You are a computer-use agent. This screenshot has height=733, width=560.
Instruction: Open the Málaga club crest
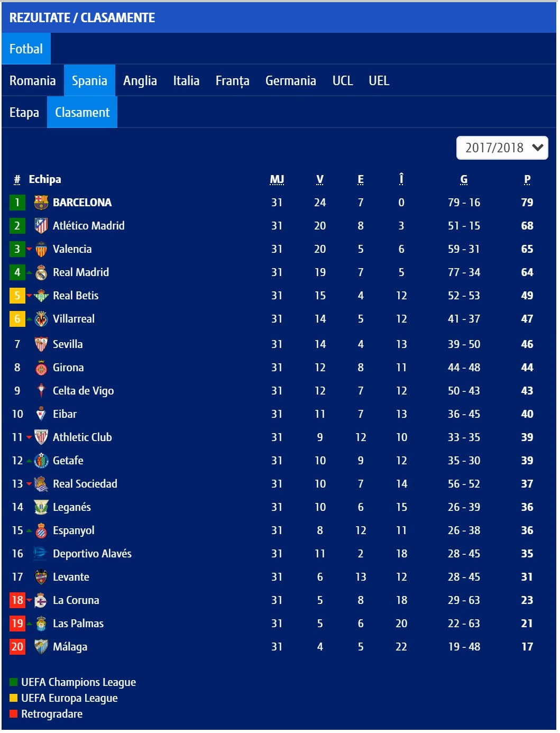pos(42,646)
